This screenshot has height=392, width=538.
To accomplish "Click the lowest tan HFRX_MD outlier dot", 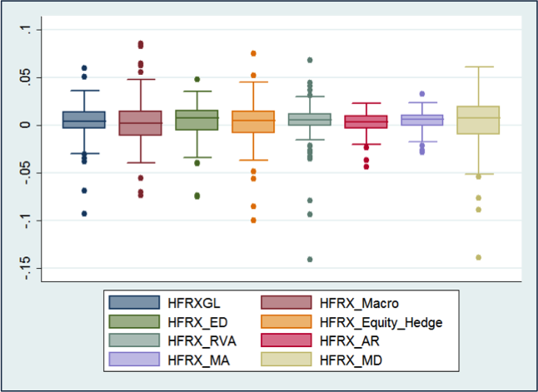I will (479, 257).
